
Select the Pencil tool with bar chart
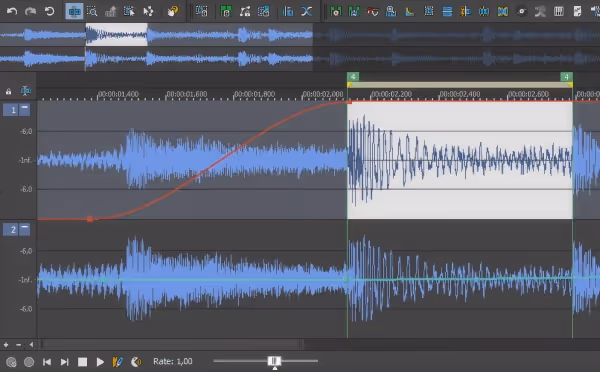[x=110, y=11]
